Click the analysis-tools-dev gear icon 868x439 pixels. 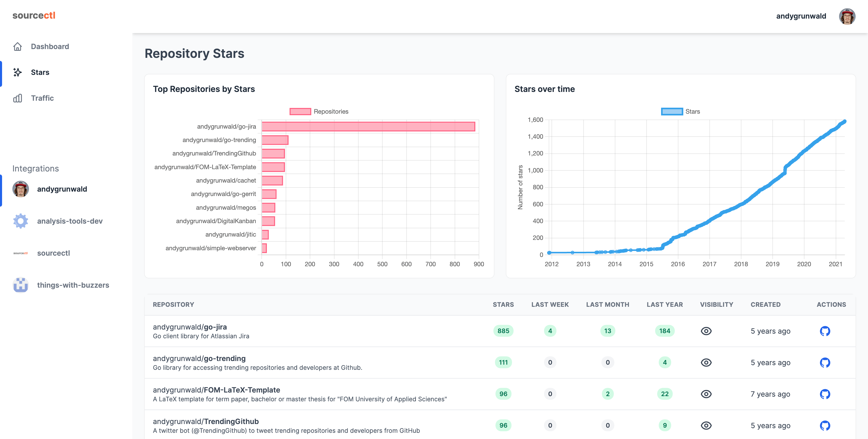click(x=20, y=221)
